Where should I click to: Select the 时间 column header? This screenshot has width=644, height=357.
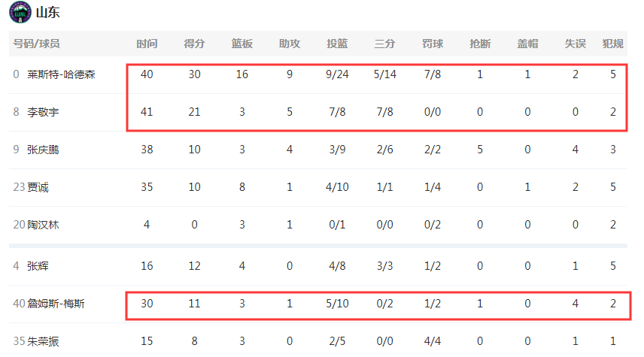[x=147, y=44]
